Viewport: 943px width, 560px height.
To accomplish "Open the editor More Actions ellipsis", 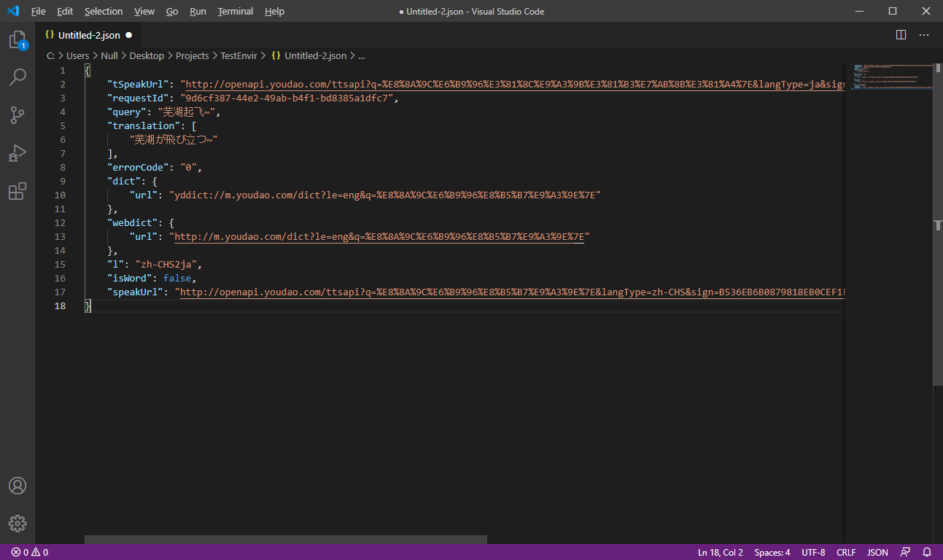I will [924, 35].
